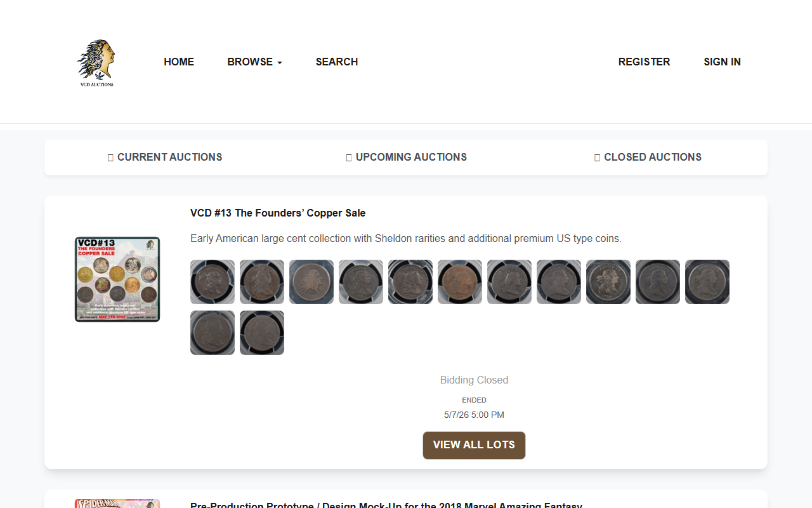The height and width of the screenshot is (508, 812).
Task: Open the first coin thumbnail in the second row
Action: pyautogui.click(x=213, y=333)
